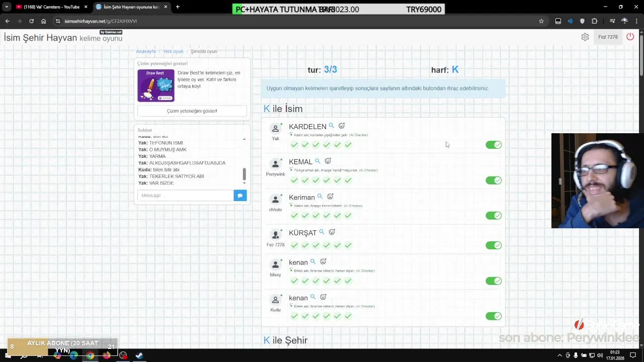Toggle approval switch for Keriman
Viewport: 644px width, 362px height.
(x=494, y=215)
